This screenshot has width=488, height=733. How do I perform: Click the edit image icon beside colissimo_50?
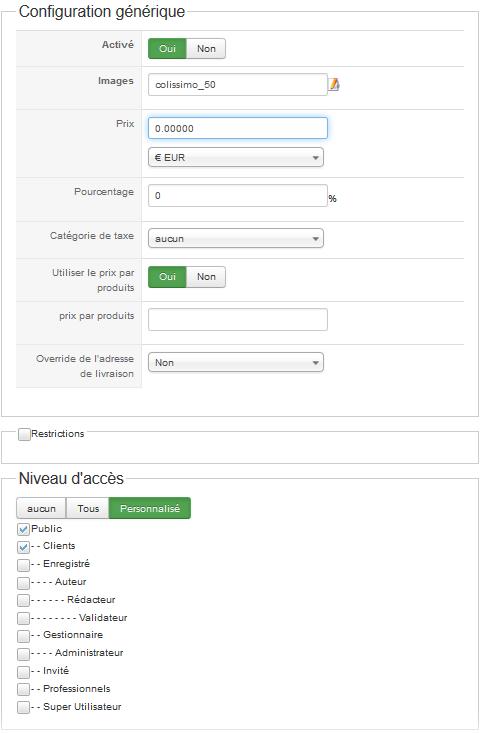click(x=334, y=85)
